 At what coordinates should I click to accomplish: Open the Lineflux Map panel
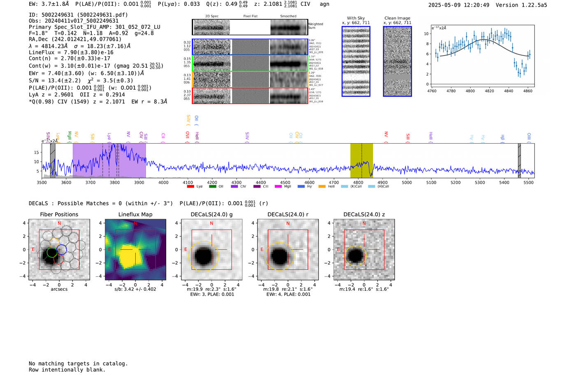coord(135,250)
